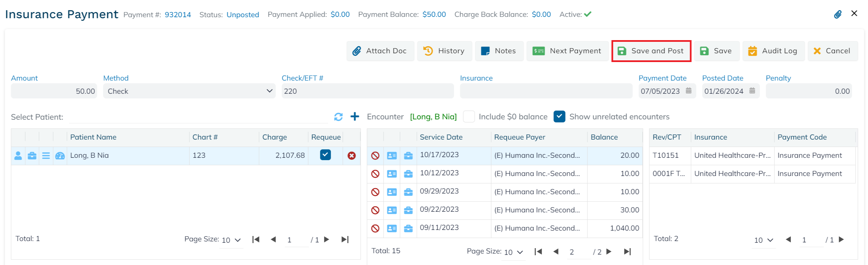Uncheck Show unrelated encounters
This screenshot has height=265, width=868.
point(559,117)
